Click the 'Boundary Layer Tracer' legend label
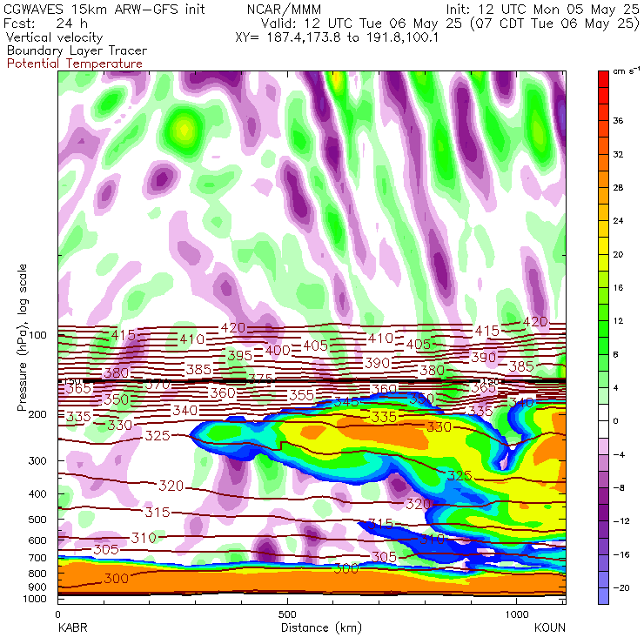Viewport: 644px width, 644px height. coord(77,50)
